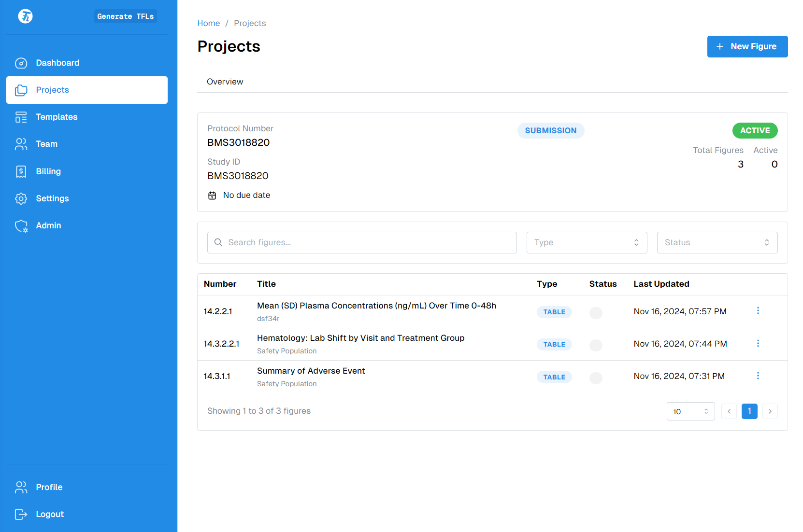The width and height of the screenshot is (803, 532).
Task: Switch to the Overview tab
Action: [225, 82]
